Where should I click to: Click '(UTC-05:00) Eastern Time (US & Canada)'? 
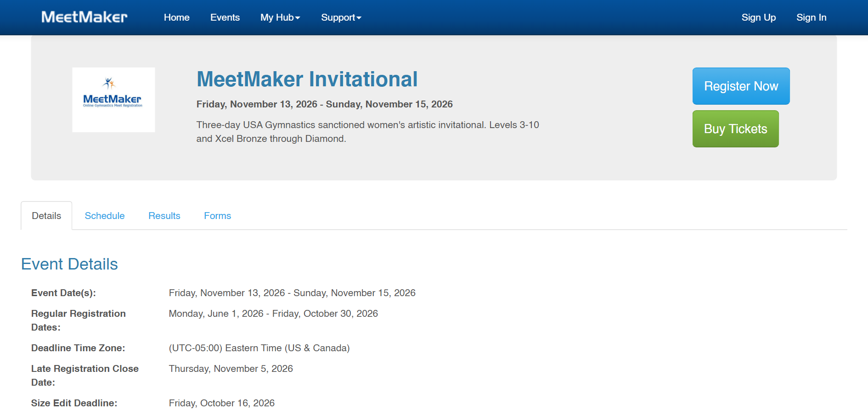click(259, 348)
